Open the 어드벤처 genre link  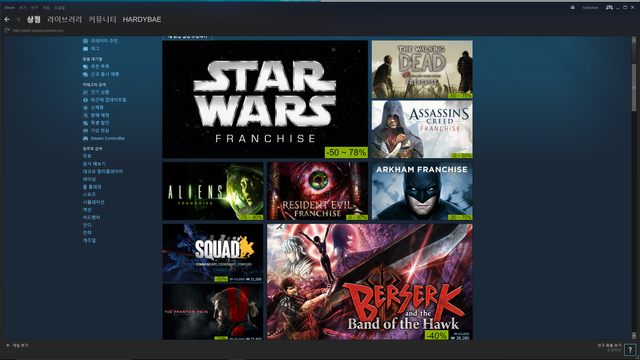pyautogui.click(x=91, y=218)
